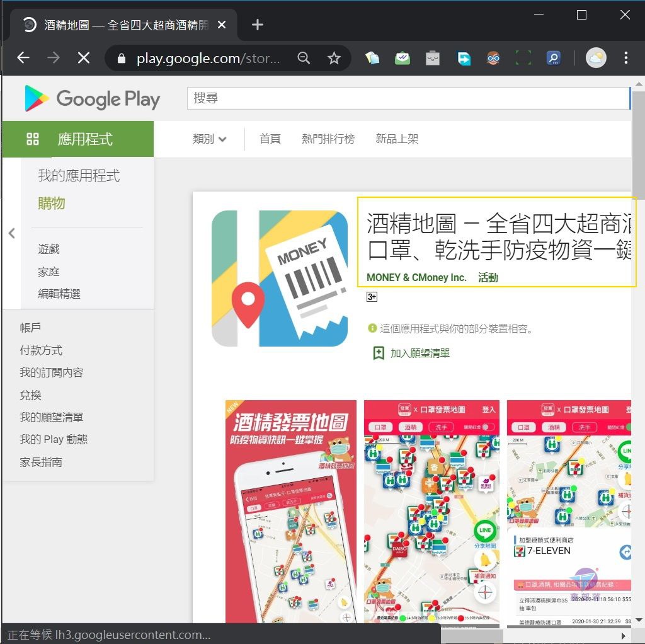The height and width of the screenshot is (644, 645).
Task: Open 編輯精選 in sidebar
Action: click(59, 294)
